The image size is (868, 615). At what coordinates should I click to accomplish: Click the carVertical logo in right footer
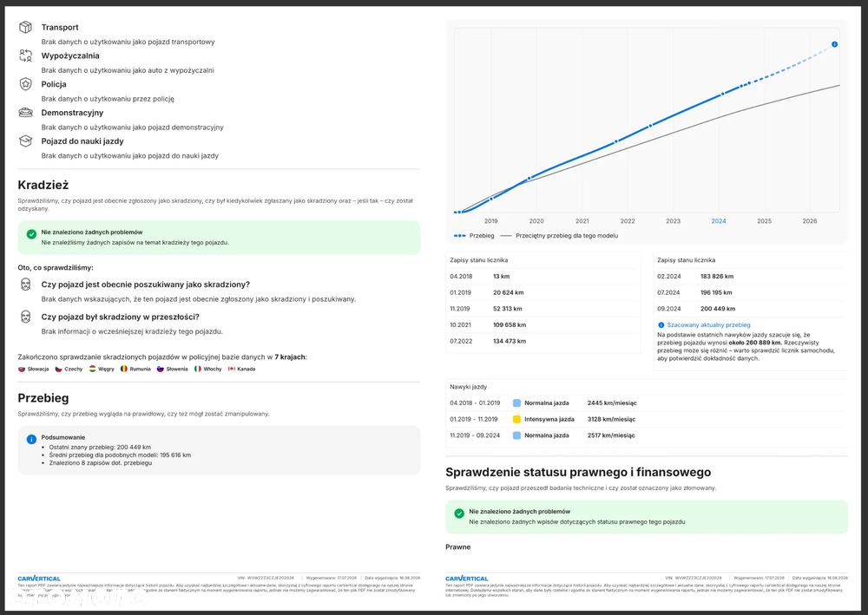tap(467, 579)
